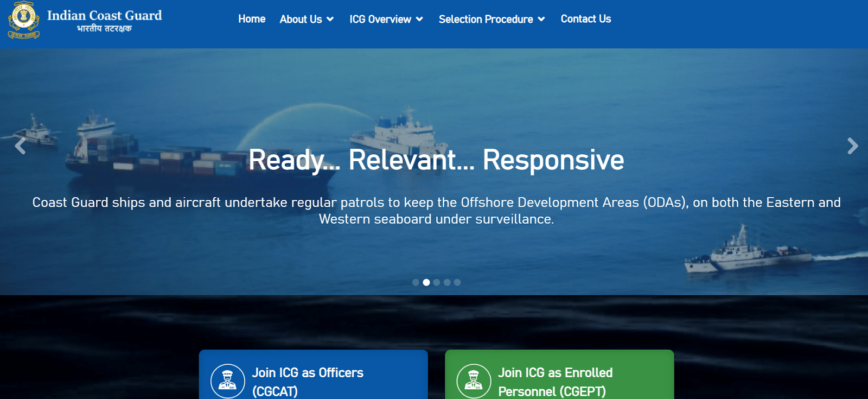Open the Home menu item
Screen dimensions: 868x399
pyautogui.click(x=252, y=19)
